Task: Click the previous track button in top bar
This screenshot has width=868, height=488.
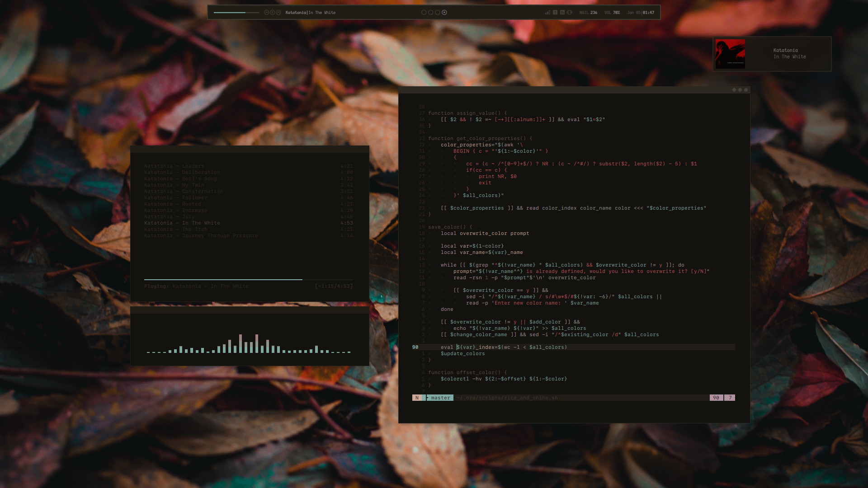Action: (266, 13)
